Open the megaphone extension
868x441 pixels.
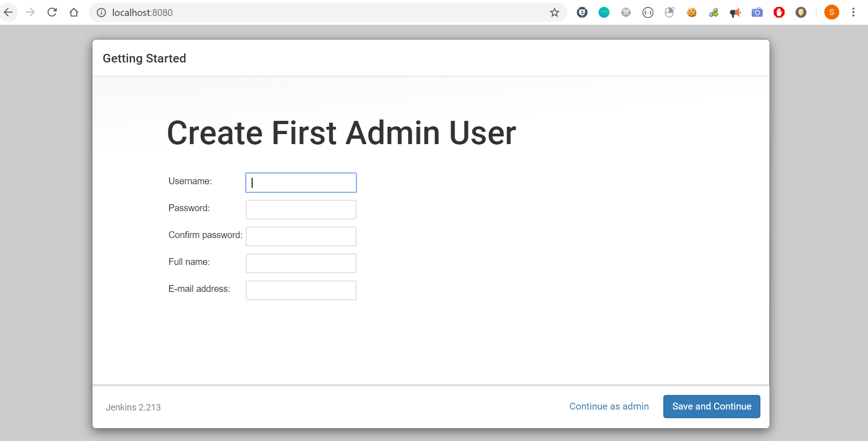pyautogui.click(x=735, y=12)
